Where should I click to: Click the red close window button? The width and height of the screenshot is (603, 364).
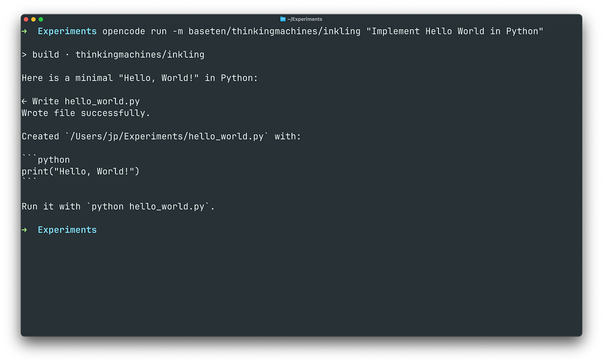[x=26, y=19]
